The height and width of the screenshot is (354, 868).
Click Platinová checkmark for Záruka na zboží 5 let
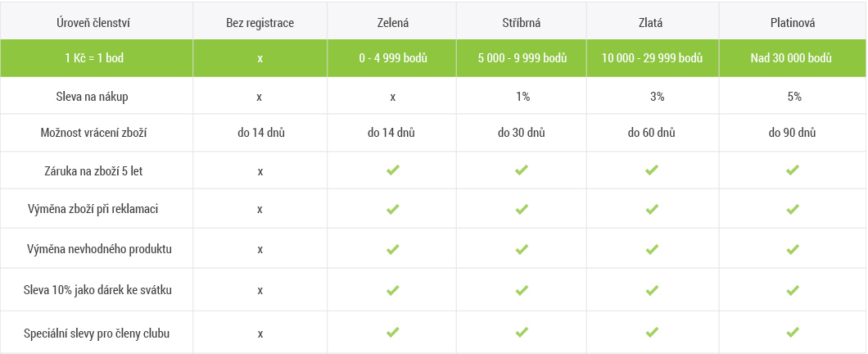click(x=792, y=170)
